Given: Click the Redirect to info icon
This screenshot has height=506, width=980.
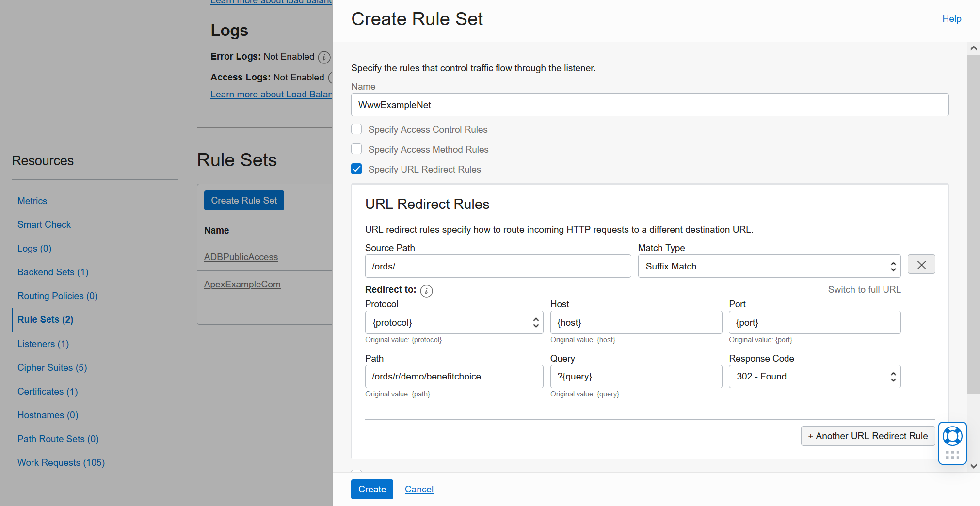Looking at the screenshot, I should click(x=426, y=290).
